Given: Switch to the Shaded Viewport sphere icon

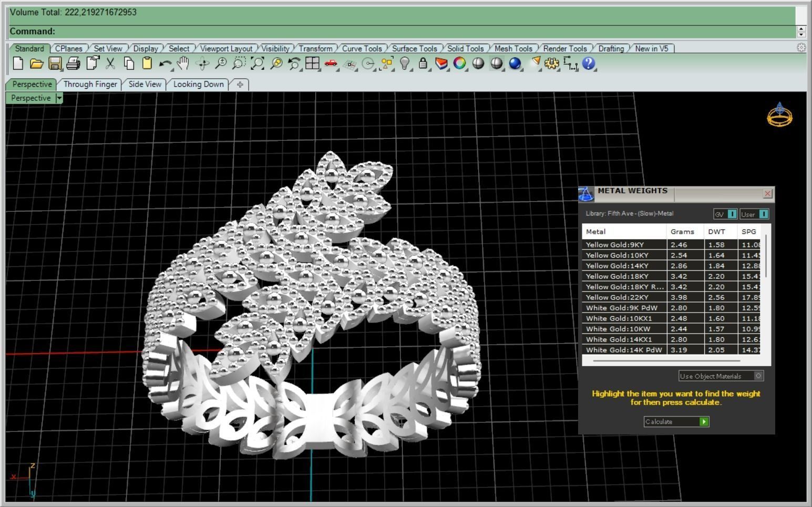Looking at the screenshot, I should 478,64.
